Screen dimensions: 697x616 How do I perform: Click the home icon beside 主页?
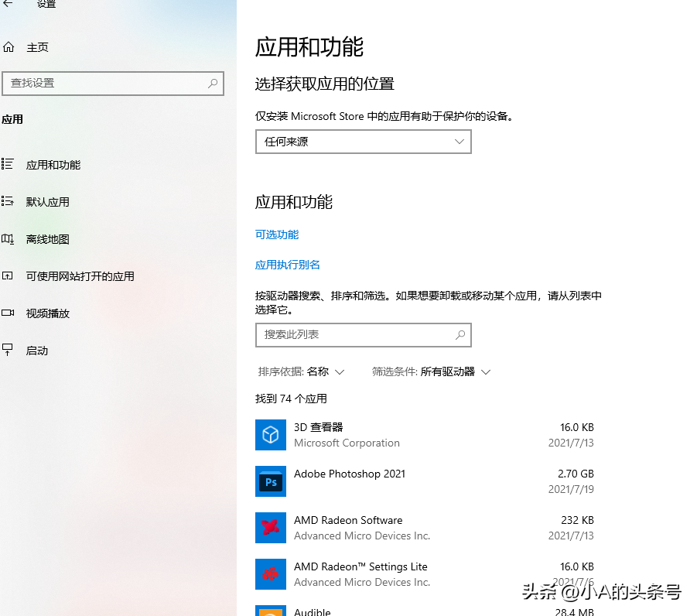click(9, 46)
